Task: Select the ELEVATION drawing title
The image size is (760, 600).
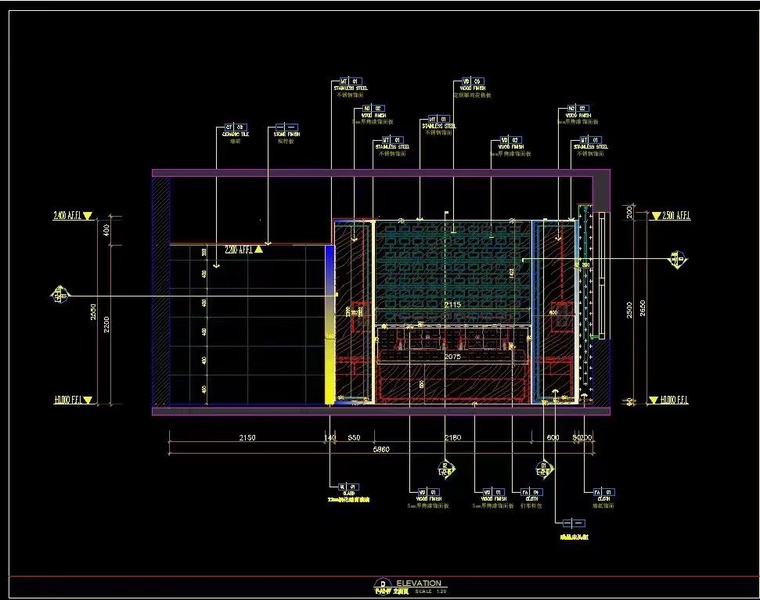Action: click(419, 583)
